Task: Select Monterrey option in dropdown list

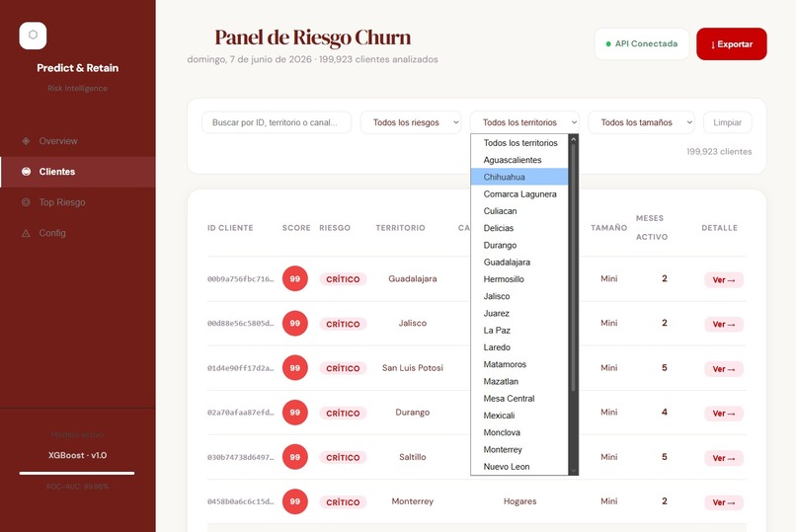Action: pyautogui.click(x=519, y=450)
